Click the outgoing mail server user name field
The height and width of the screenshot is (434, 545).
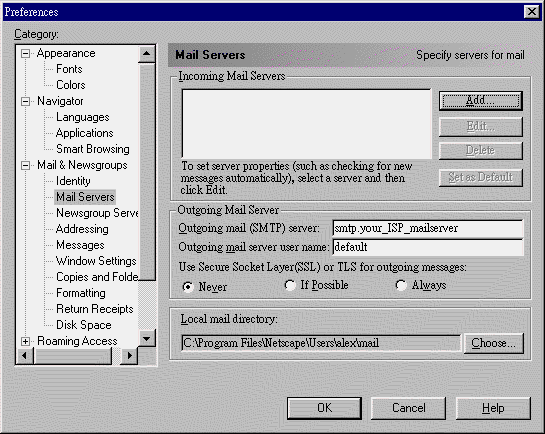click(428, 247)
